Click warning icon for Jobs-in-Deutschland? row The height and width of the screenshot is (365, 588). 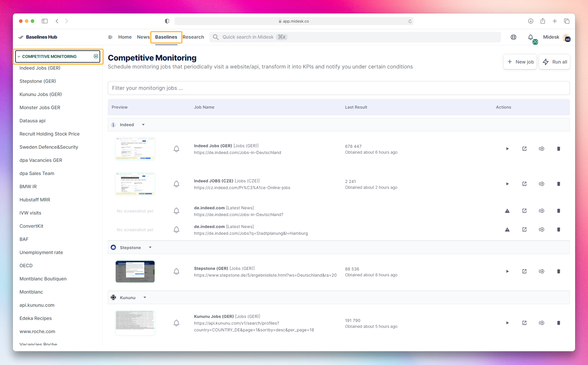pos(507,211)
